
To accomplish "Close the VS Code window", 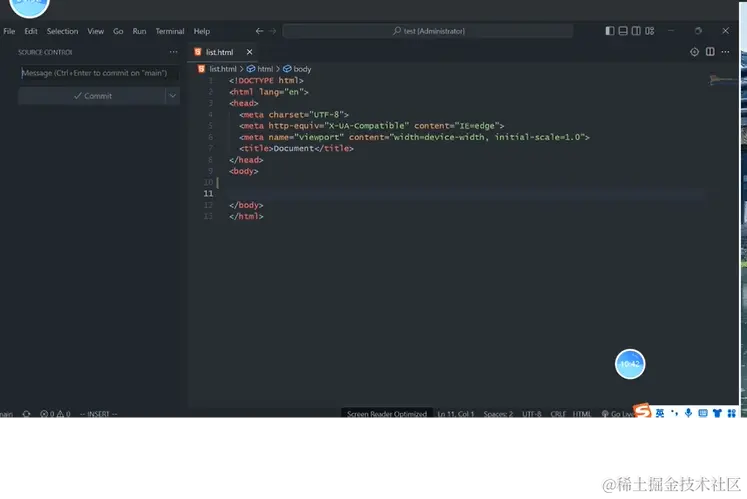I will coord(725,31).
